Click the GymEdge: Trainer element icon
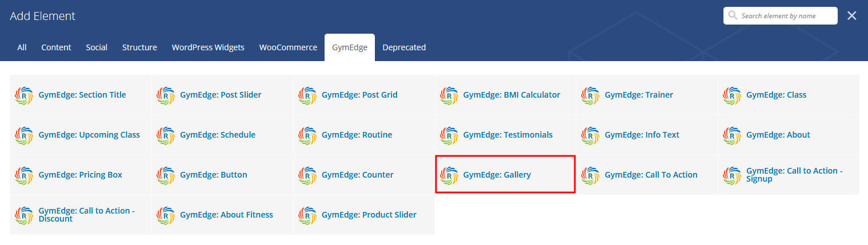The height and width of the screenshot is (245, 868). coord(591,95)
